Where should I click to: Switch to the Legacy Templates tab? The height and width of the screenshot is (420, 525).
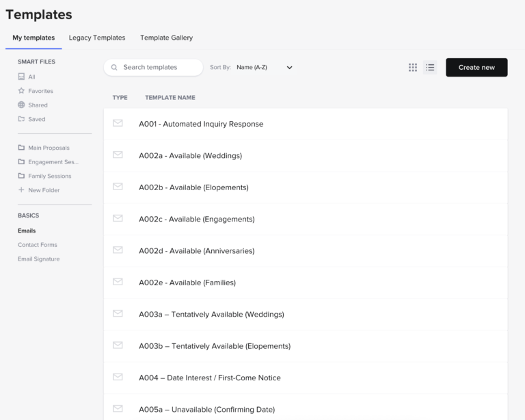[x=97, y=38]
